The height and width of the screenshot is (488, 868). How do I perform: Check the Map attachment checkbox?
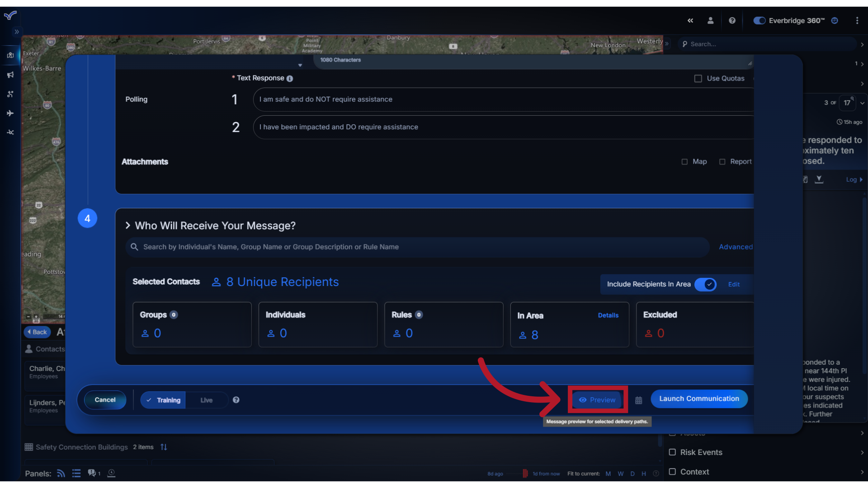tap(685, 161)
